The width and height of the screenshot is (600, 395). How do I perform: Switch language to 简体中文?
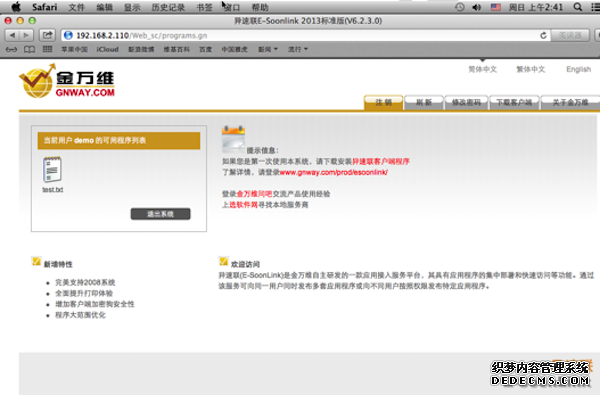[483, 69]
